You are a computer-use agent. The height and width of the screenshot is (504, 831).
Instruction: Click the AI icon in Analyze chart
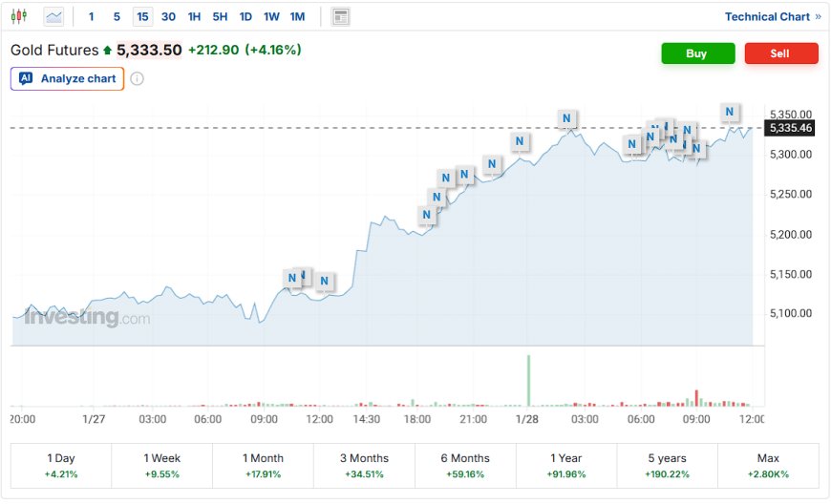26,78
